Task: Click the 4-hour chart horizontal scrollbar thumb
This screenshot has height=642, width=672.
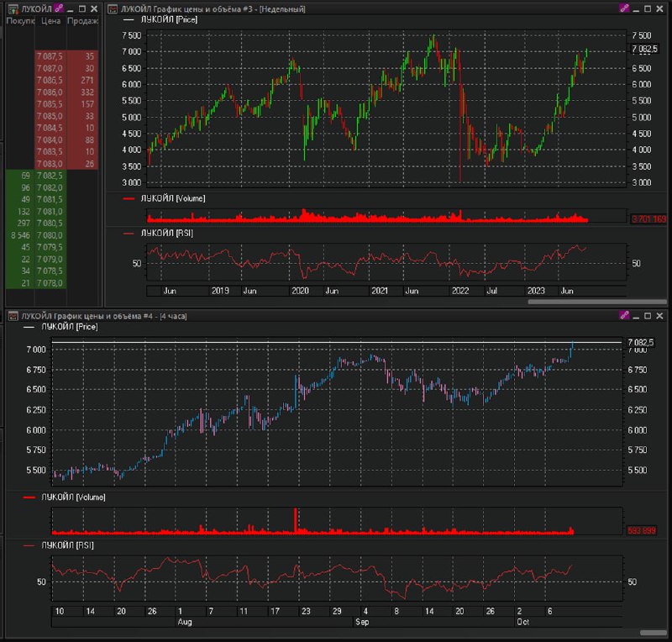Action: click(x=654, y=633)
